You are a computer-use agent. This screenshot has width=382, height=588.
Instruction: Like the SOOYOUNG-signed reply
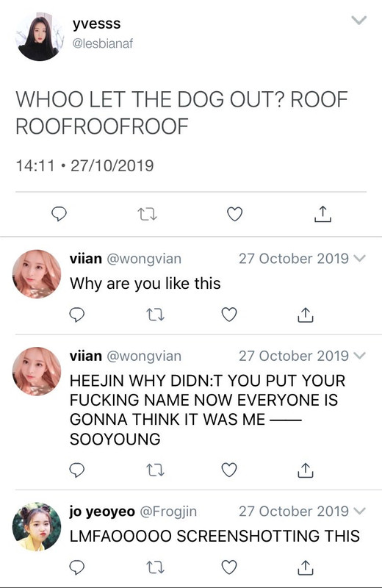coord(229,470)
